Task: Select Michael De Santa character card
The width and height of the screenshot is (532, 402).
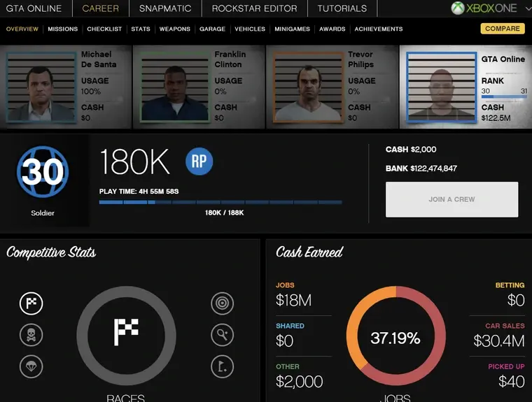Action: [x=66, y=87]
